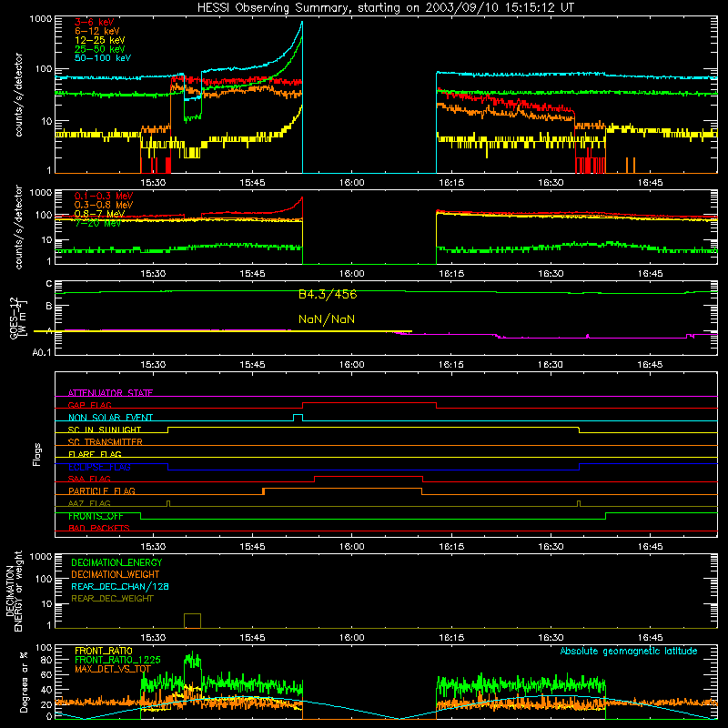Select the GAP_FLAG label
The width and height of the screenshot is (728, 728).
tap(89, 405)
